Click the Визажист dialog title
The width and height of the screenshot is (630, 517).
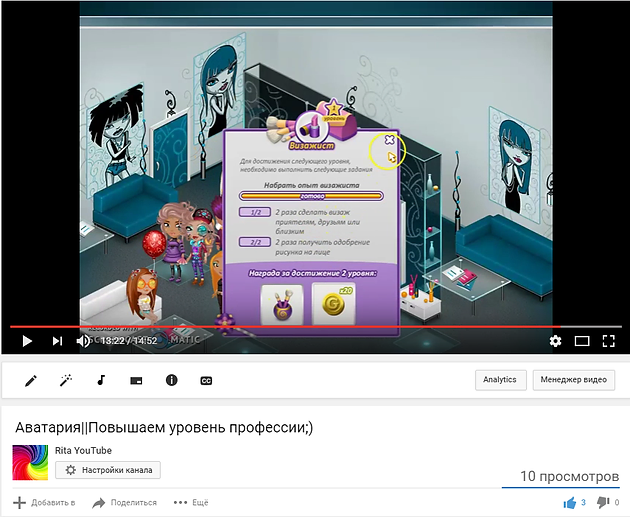[311, 145]
